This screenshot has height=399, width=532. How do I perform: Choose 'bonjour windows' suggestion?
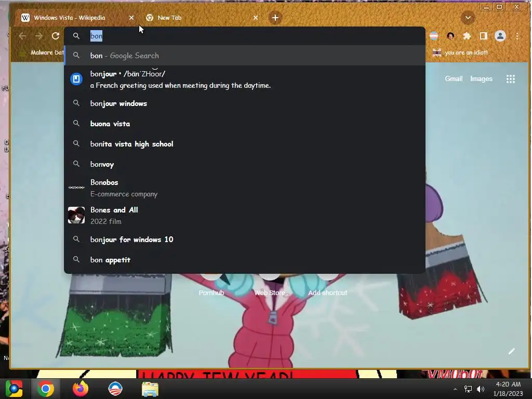pos(244,103)
